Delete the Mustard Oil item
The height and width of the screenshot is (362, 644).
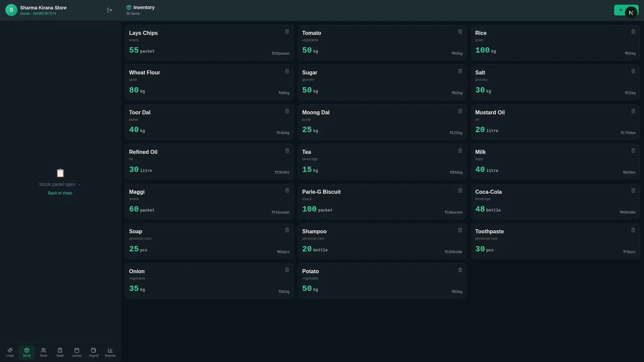(633, 111)
